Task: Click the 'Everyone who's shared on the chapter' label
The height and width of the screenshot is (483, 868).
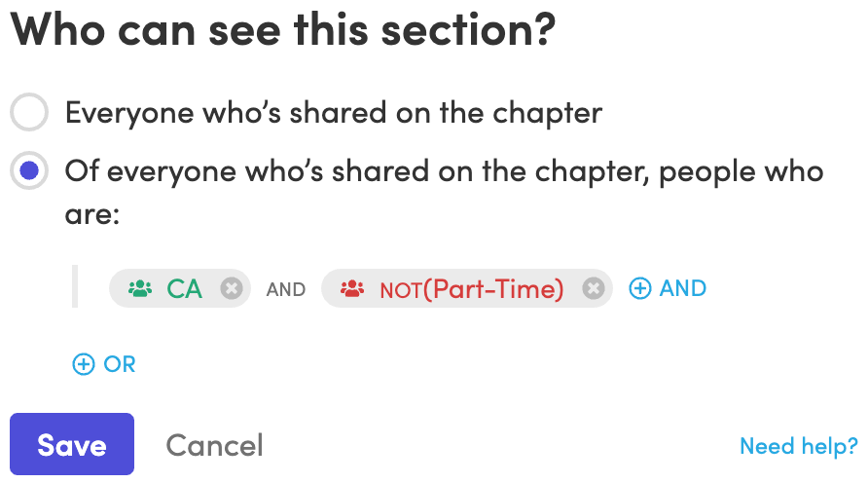Action: pyautogui.click(x=333, y=113)
